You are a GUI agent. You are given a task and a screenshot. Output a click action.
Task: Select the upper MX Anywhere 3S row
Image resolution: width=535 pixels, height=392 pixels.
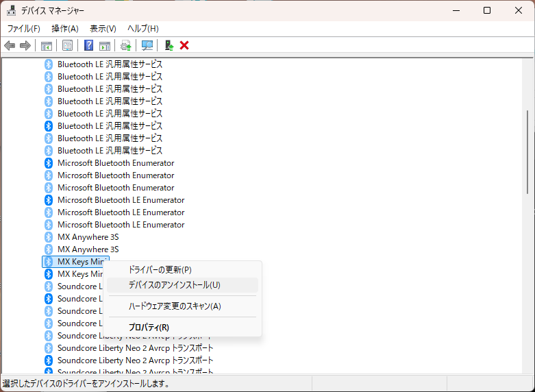(82, 237)
